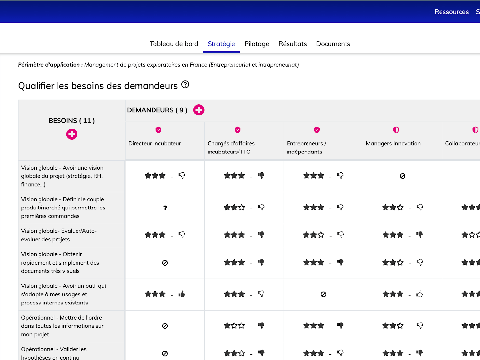
Task: Open help icon next to Qualifier les besoins
Action: (185, 85)
